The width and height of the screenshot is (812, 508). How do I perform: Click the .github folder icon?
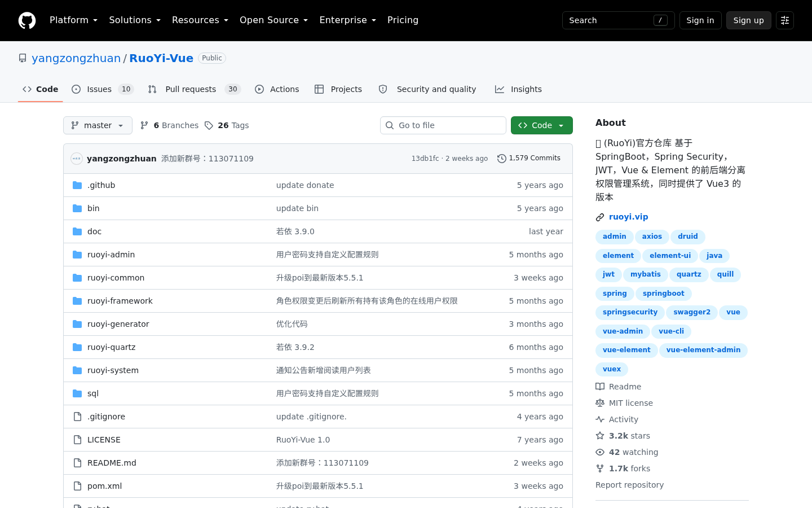(77, 185)
